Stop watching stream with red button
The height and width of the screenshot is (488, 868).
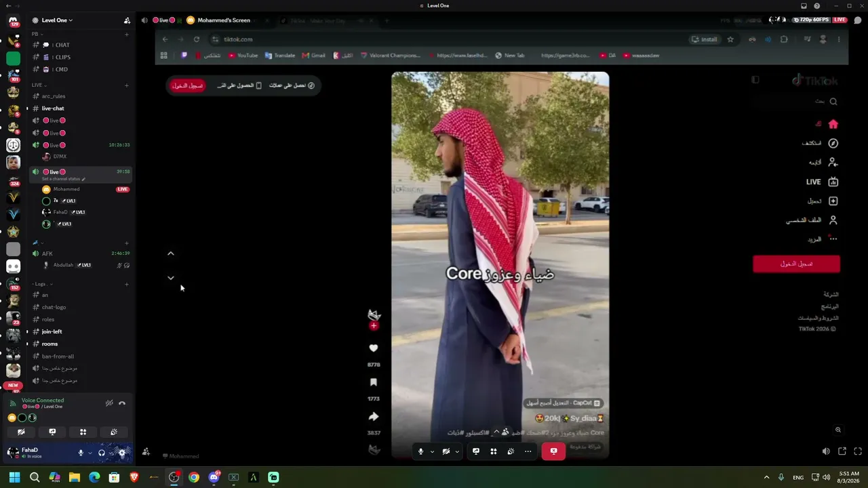pyautogui.click(x=553, y=451)
